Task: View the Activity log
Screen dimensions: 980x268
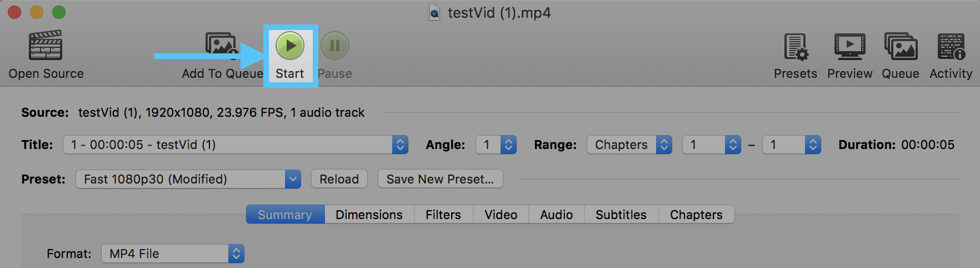Action: click(x=951, y=47)
